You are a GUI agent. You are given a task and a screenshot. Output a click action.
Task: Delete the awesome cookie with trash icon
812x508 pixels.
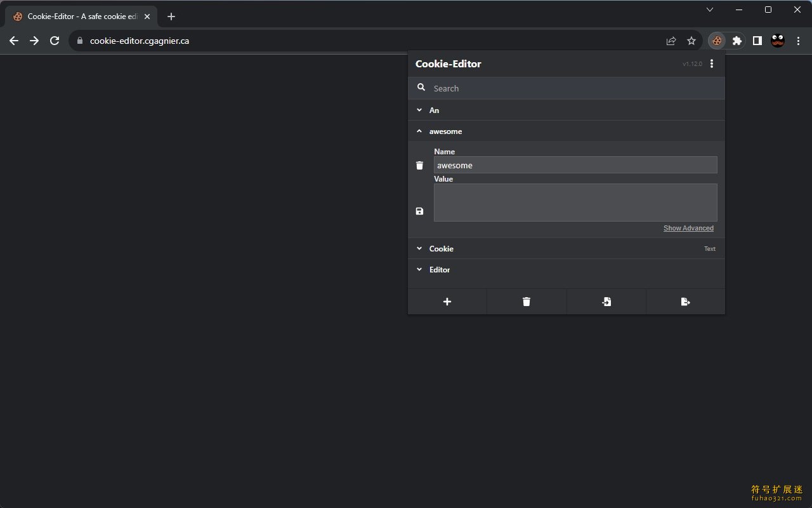point(419,165)
